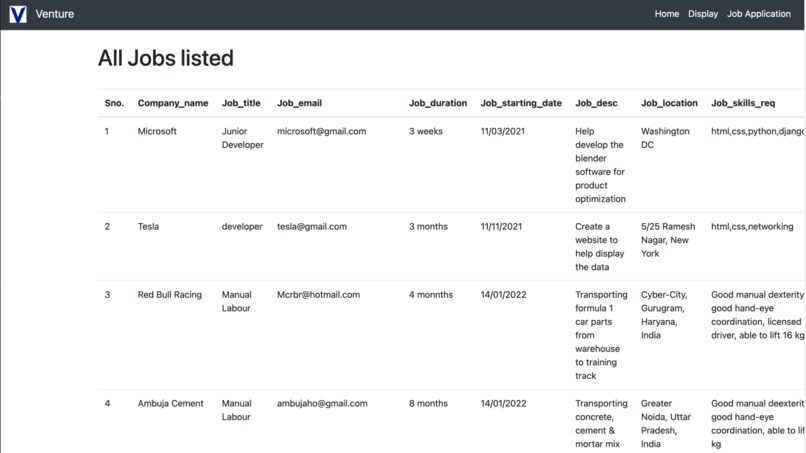This screenshot has height=453, width=806.
Task: Select the Junior Developer job title
Action: (243, 138)
